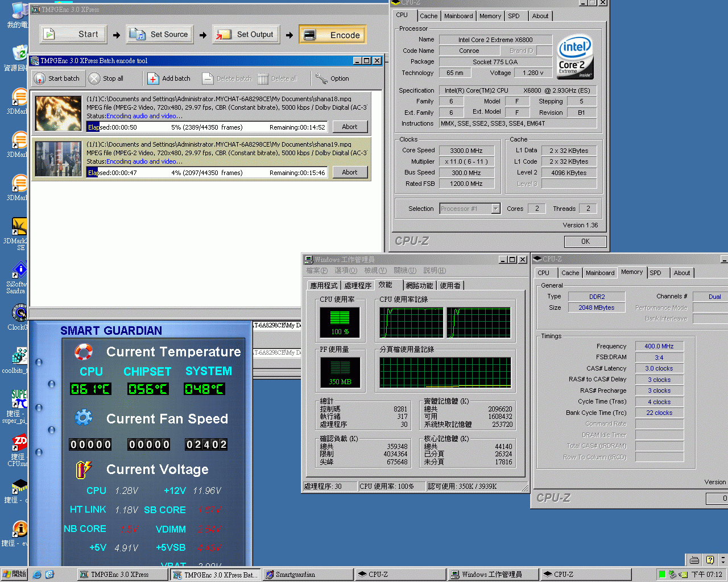728x582 pixels.
Task: Click the Current Temperature lifebuoy icon
Action: pyautogui.click(x=84, y=352)
